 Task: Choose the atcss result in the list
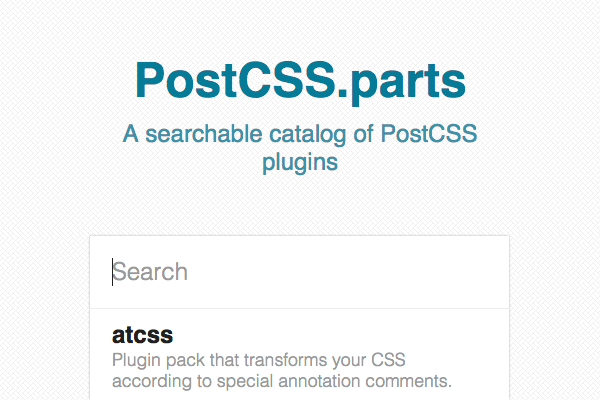coord(300,355)
